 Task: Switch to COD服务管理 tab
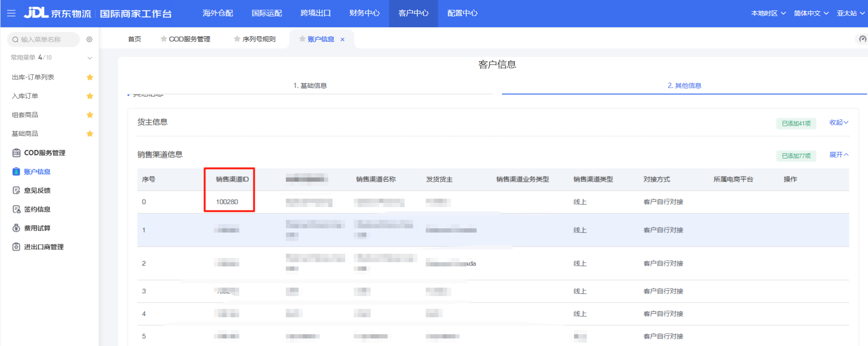pyautogui.click(x=189, y=39)
